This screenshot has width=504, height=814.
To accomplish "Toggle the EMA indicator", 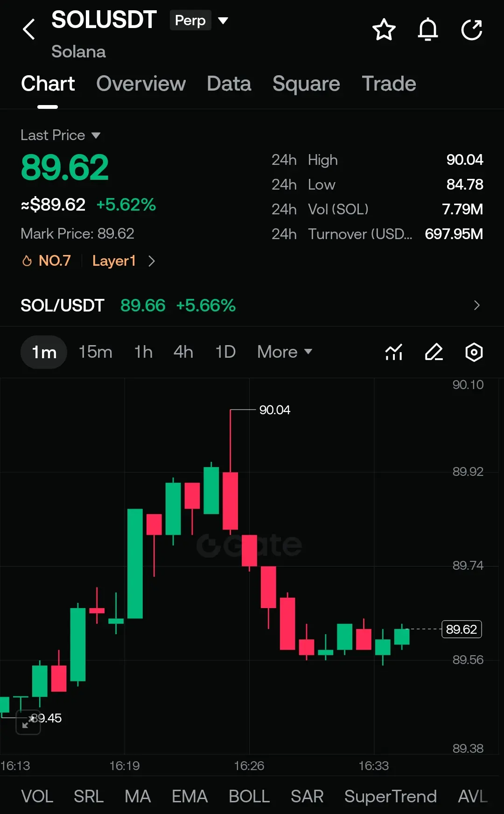I will (x=189, y=796).
